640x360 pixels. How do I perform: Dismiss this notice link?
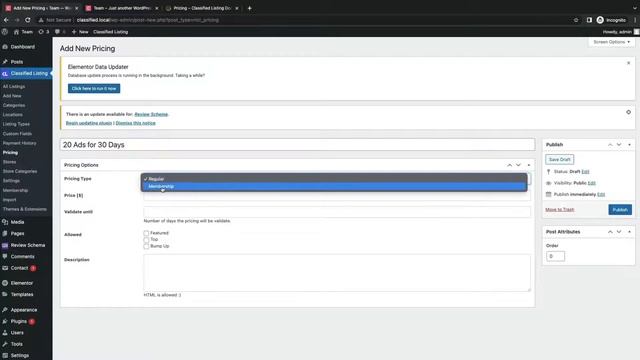tap(136, 123)
